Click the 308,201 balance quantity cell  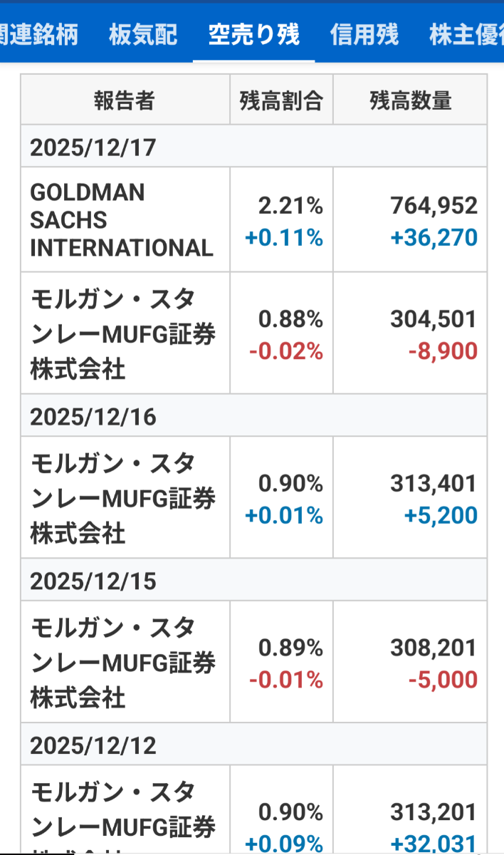coord(434,648)
